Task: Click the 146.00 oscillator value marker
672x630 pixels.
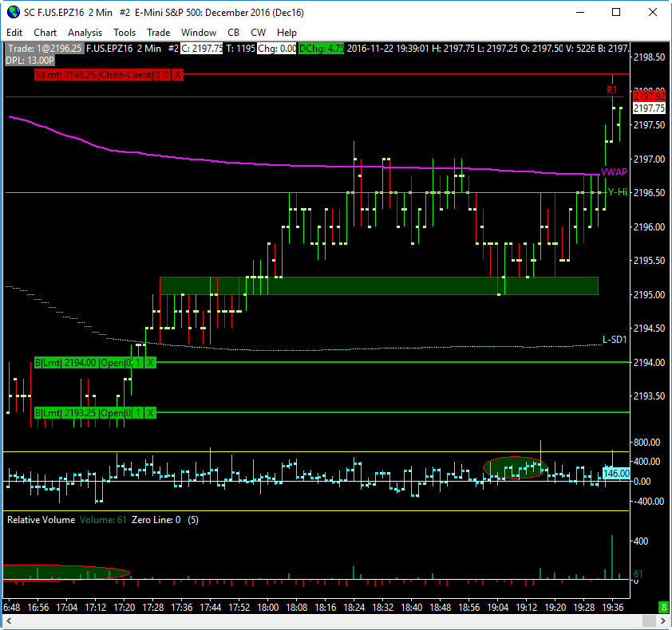Action: pyautogui.click(x=616, y=473)
